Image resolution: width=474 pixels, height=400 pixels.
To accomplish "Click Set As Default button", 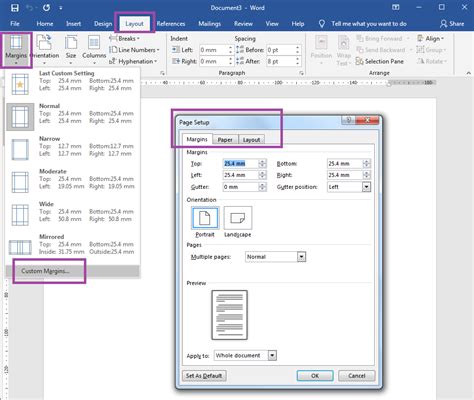I will (x=204, y=376).
